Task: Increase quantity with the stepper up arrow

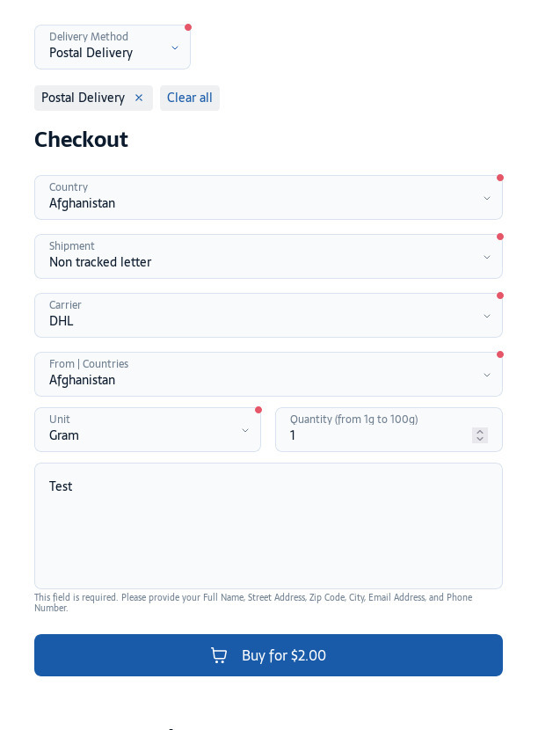Action: pyautogui.click(x=480, y=432)
